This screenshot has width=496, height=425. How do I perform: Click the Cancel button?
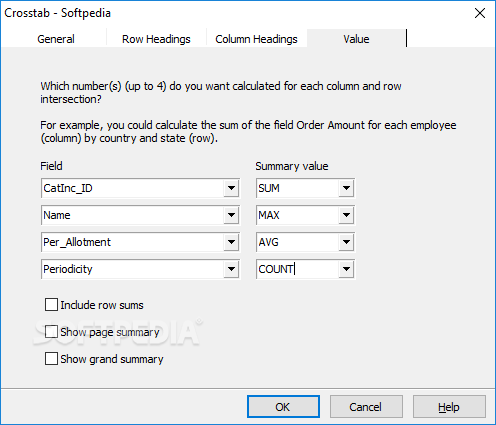(x=366, y=407)
